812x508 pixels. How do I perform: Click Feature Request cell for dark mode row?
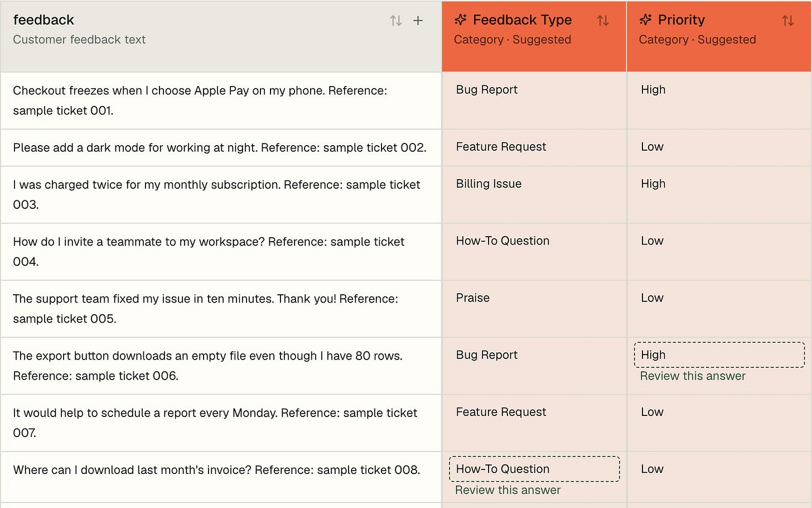(x=534, y=148)
